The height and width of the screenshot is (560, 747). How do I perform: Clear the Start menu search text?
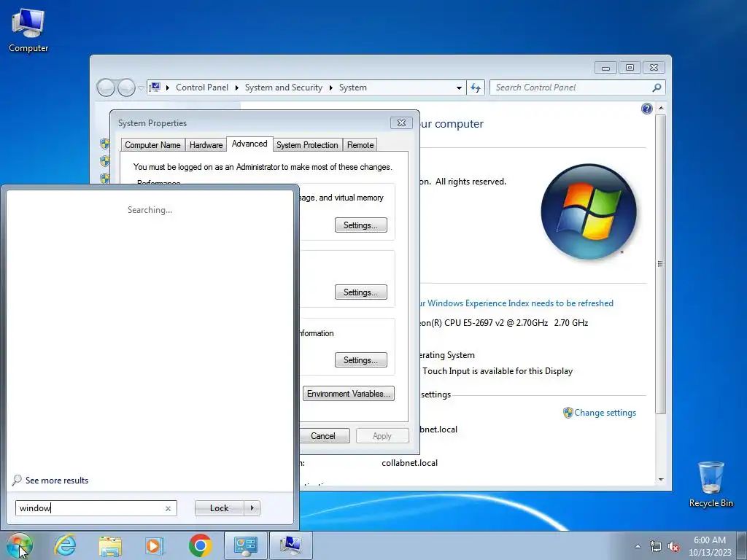click(x=169, y=508)
